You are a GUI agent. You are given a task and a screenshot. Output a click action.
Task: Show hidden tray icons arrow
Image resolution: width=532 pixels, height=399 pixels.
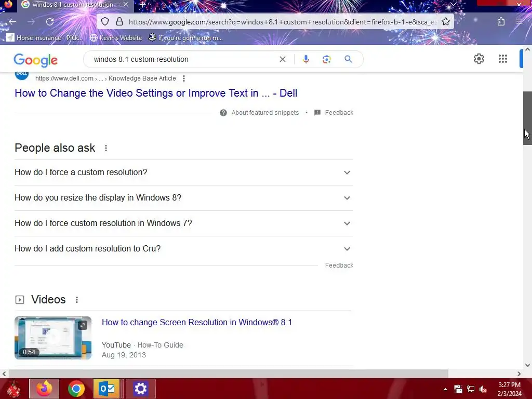click(x=445, y=389)
